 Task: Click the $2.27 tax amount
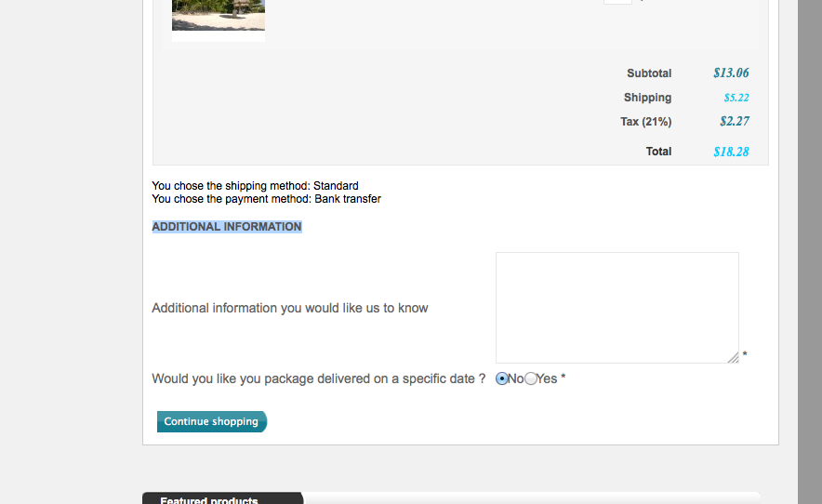[734, 122]
